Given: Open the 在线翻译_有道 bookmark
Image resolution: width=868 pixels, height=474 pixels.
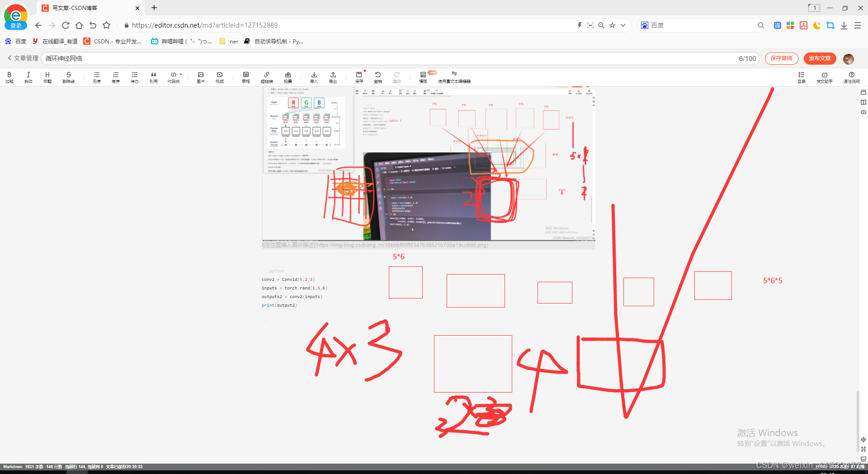Looking at the screenshot, I should [55, 41].
